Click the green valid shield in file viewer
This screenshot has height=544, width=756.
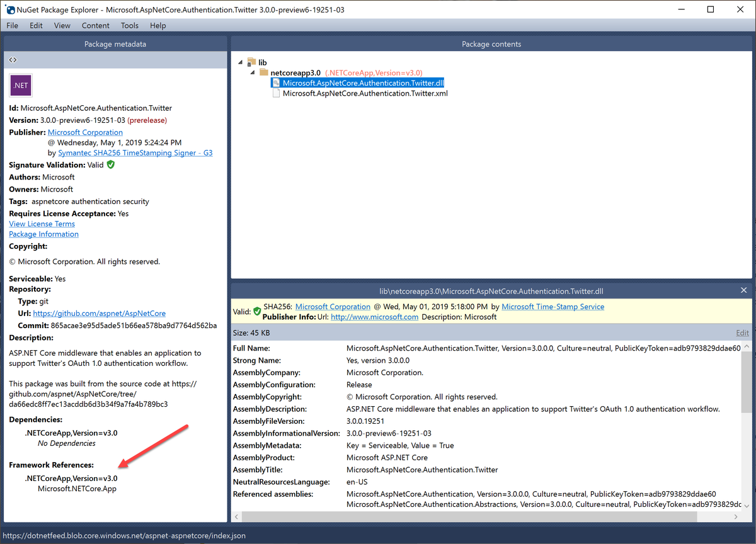click(256, 312)
